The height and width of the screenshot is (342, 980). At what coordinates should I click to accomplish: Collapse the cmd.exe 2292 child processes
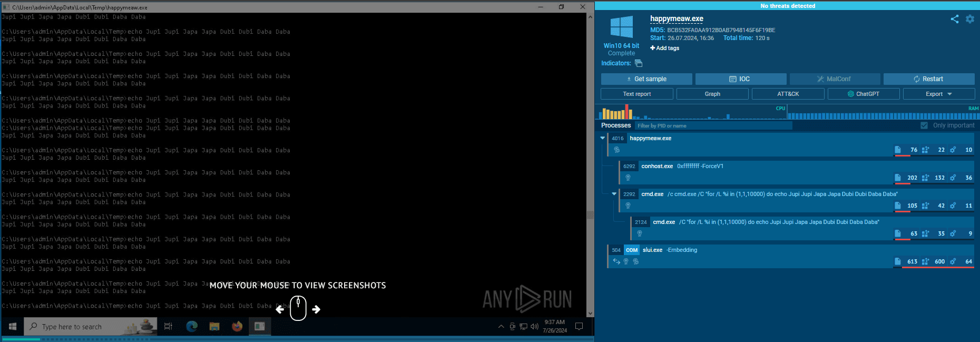tap(614, 194)
